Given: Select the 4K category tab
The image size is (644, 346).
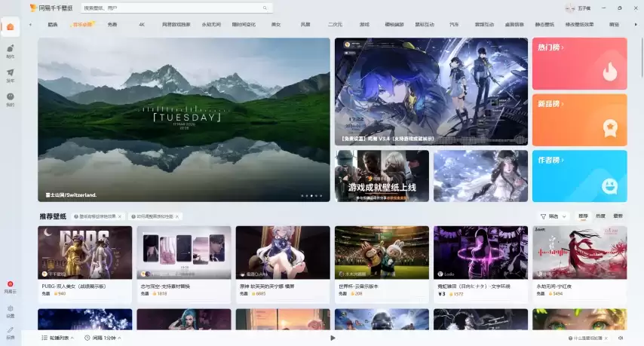Looking at the screenshot, I should (x=142, y=25).
